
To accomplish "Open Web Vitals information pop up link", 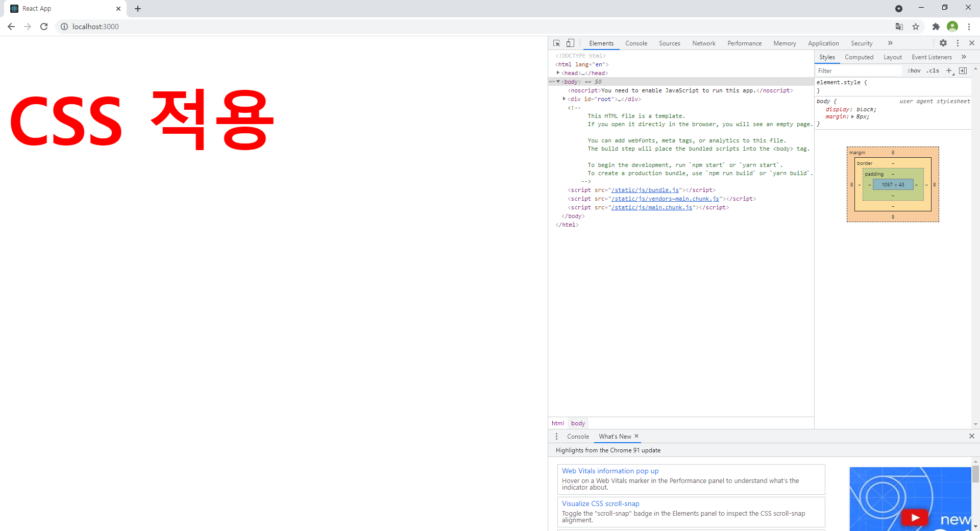I will 610,471.
